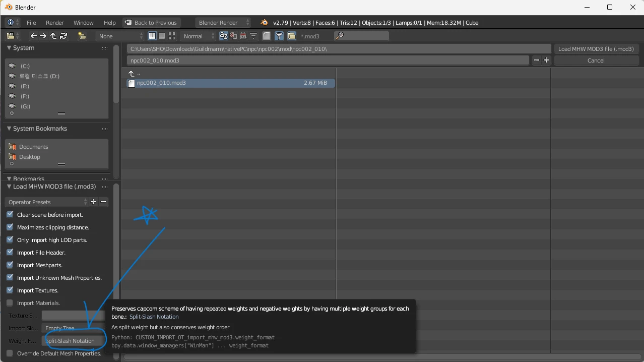Viewport: 644px width, 362px height.
Task: Add a new operator preset
Action: coord(93,202)
